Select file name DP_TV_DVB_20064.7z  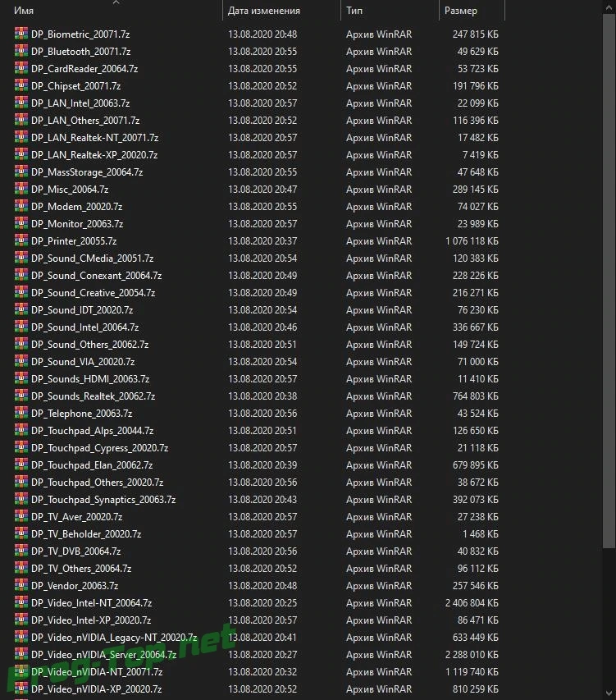pos(75,551)
